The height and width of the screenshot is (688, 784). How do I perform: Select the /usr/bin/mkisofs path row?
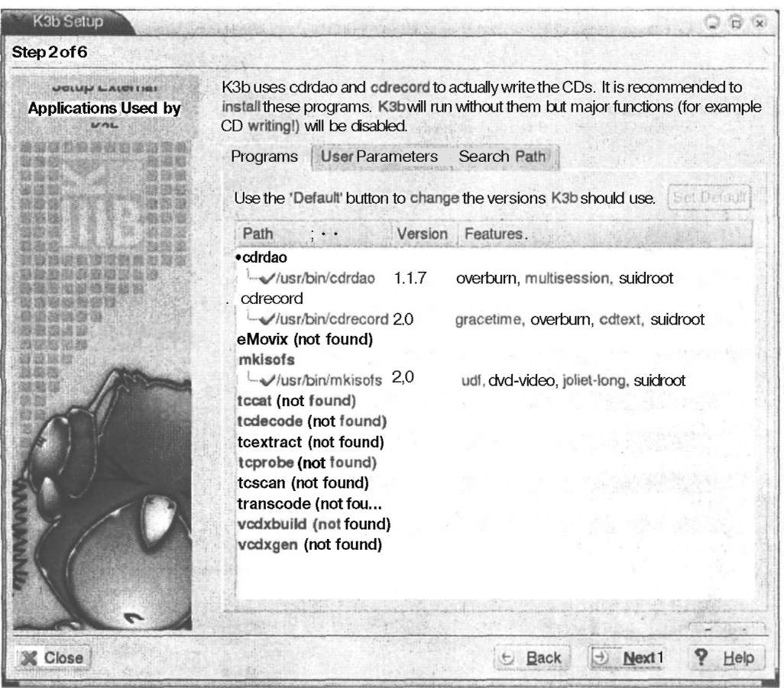click(x=329, y=381)
